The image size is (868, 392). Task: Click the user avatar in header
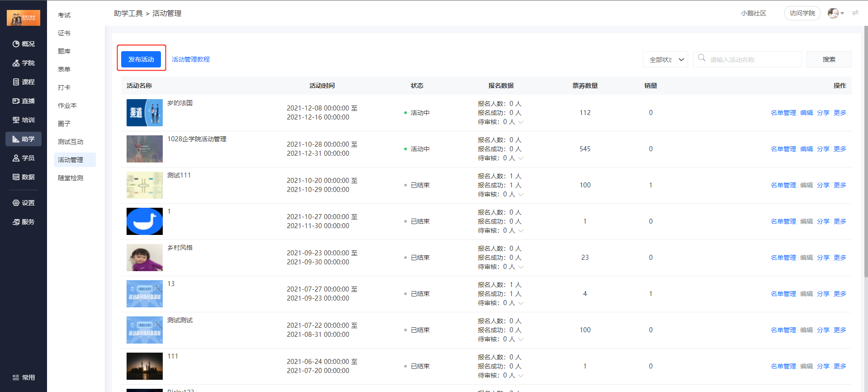pyautogui.click(x=833, y=13)
